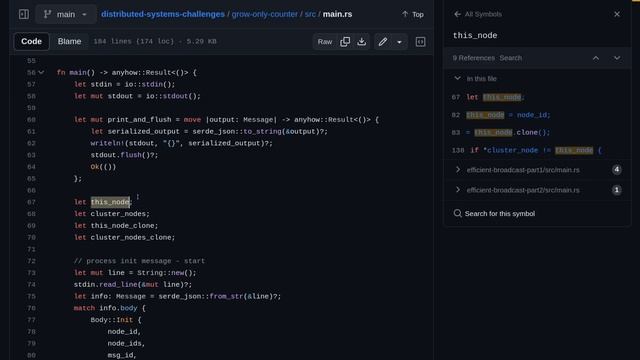Image resolution: width=640 pixels, height=360 pixels.
Task: Click cluster_nodes_clone on line 70
Action: (x=131, y=238)
